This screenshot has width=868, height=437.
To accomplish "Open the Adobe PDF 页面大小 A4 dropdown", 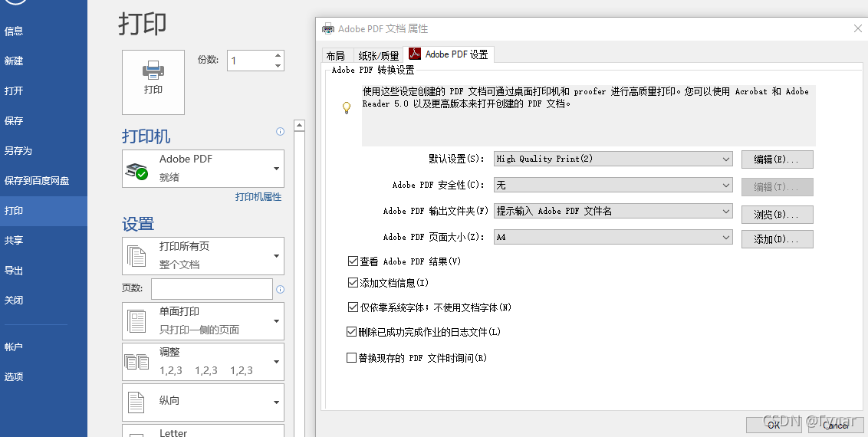I will (613, 237).
